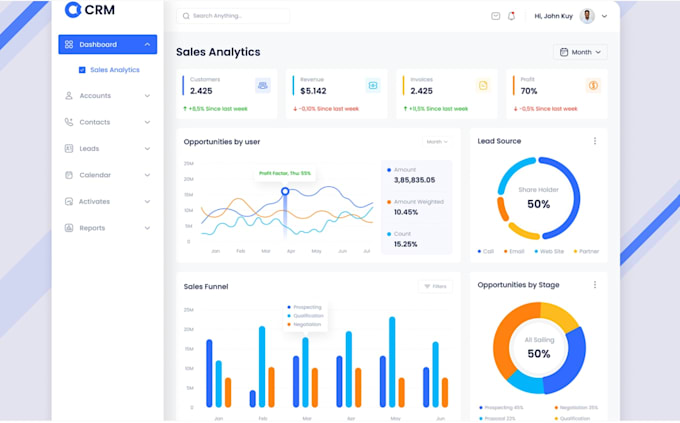Toggle the Negotiation series in Sales Funnel legend
The width and height of the screenshot is (680, 423).
[x=304, y=325]
